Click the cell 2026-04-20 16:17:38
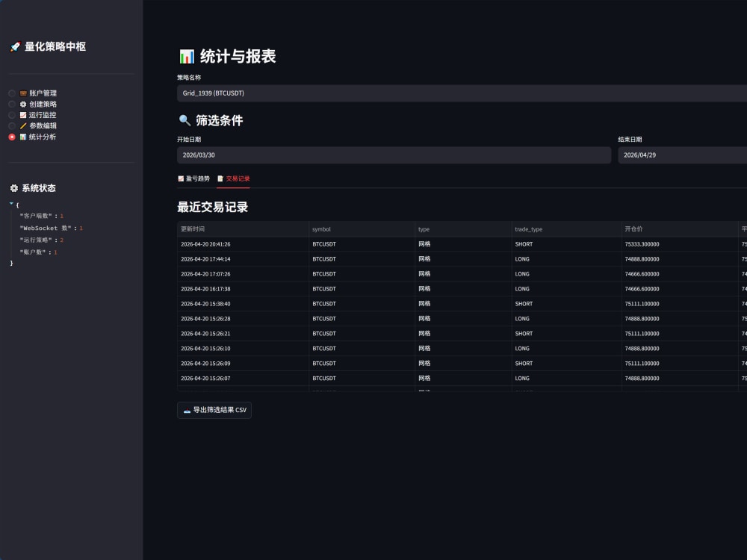 click(243, 289)
